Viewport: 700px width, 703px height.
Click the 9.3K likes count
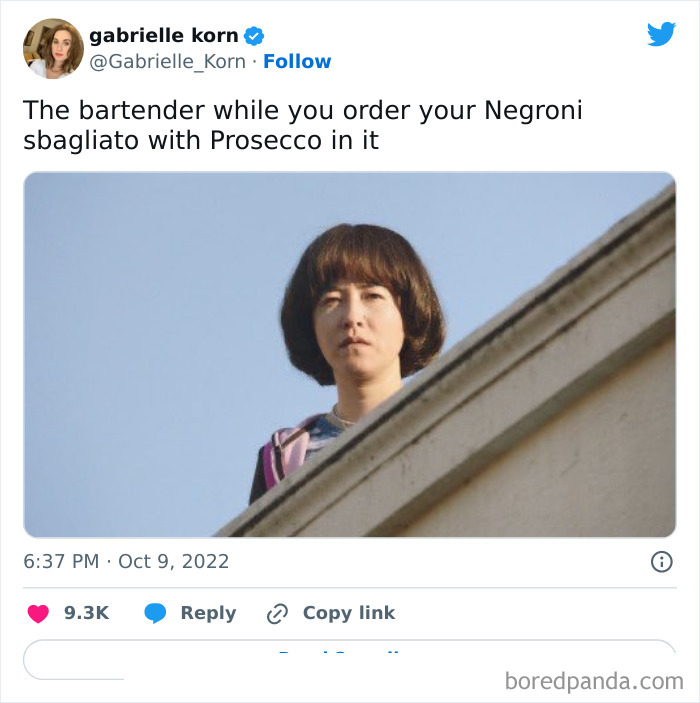pyautogui.click(x=87, y=613)
